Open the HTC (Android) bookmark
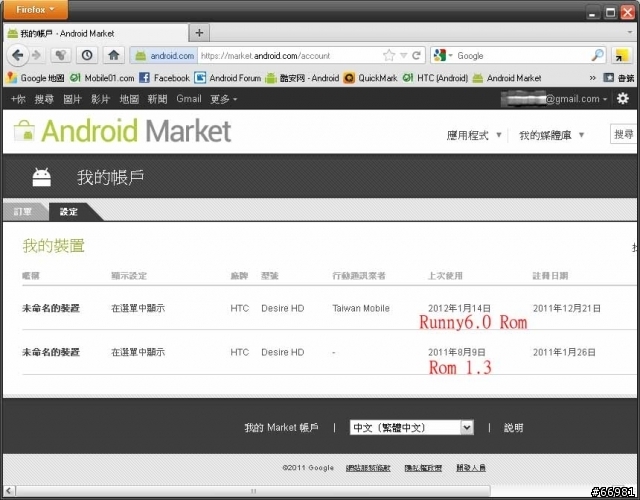Viewport: 640px width, 500px height. coord(435,78)
